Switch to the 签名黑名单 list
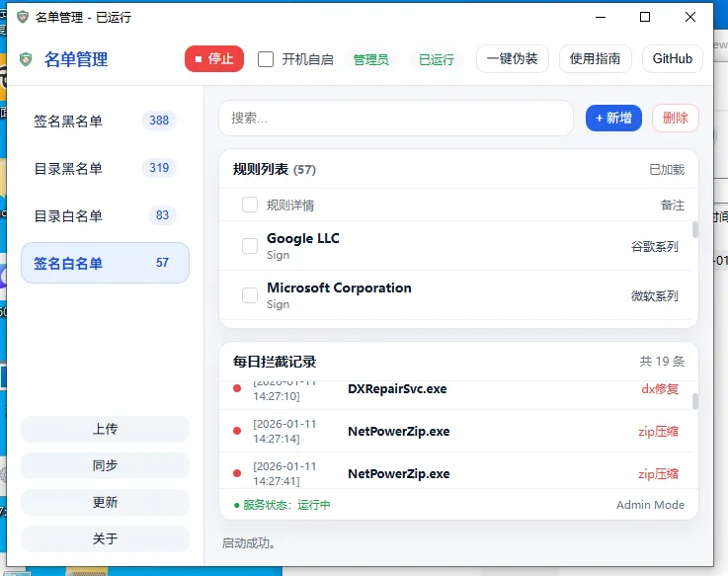Viewport: 728px width, 576px height. pyautogui.click(x=105, y=121)
